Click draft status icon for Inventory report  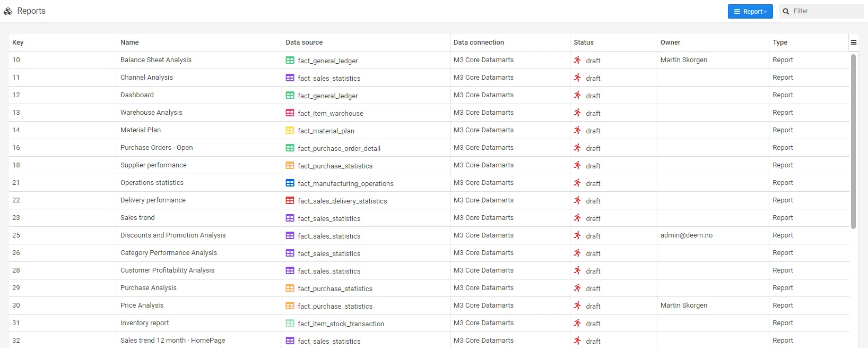577,323
